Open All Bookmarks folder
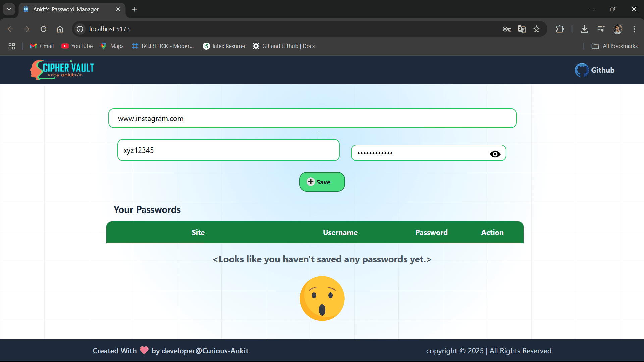 pyautogui.click(x=614, y=46)
